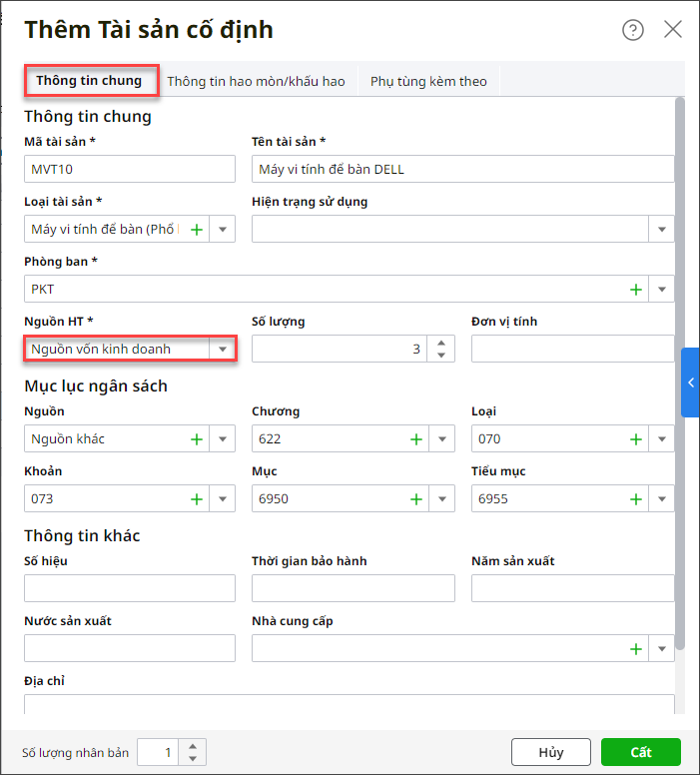
Task: Open Phụ tùng kèm theo tab
Action: [428, 81]
